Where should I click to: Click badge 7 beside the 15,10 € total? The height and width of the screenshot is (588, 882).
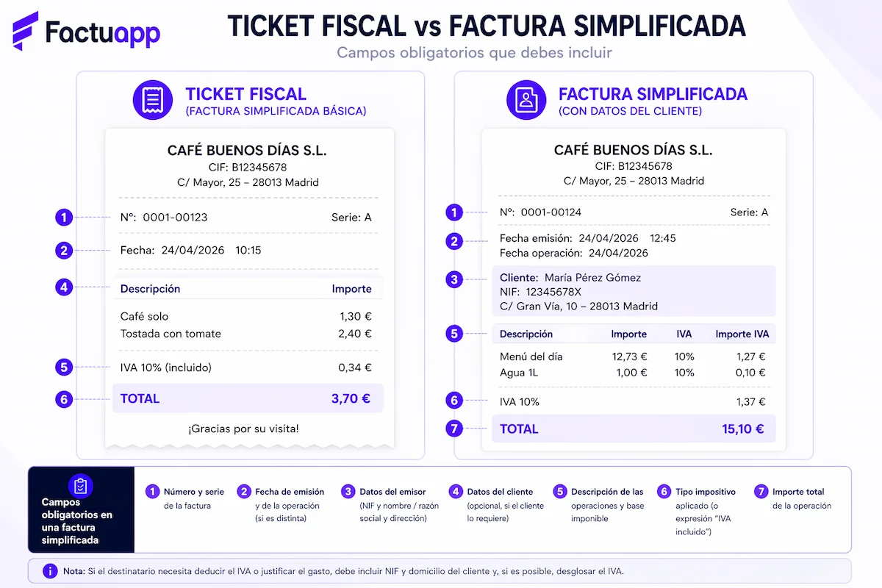tap(455, 429)
